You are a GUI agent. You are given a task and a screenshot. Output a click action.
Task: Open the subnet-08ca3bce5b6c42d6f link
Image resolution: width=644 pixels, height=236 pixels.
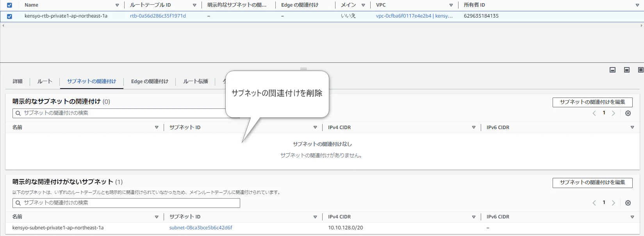[201, 228]
